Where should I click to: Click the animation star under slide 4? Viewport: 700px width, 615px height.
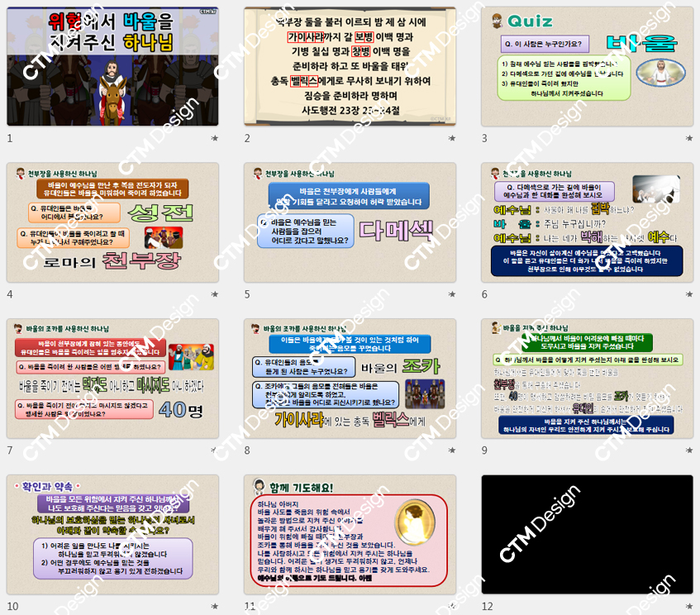(215, 295)
